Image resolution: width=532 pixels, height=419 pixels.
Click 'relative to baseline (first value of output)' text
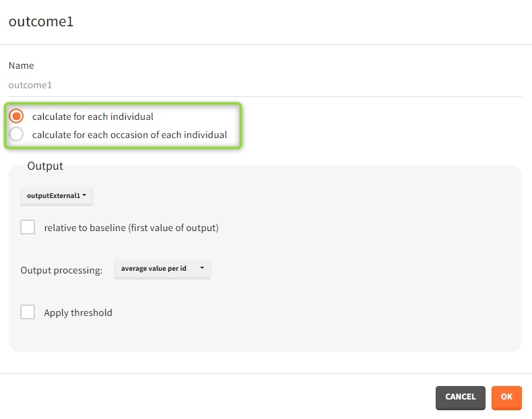tap(131, 228)
